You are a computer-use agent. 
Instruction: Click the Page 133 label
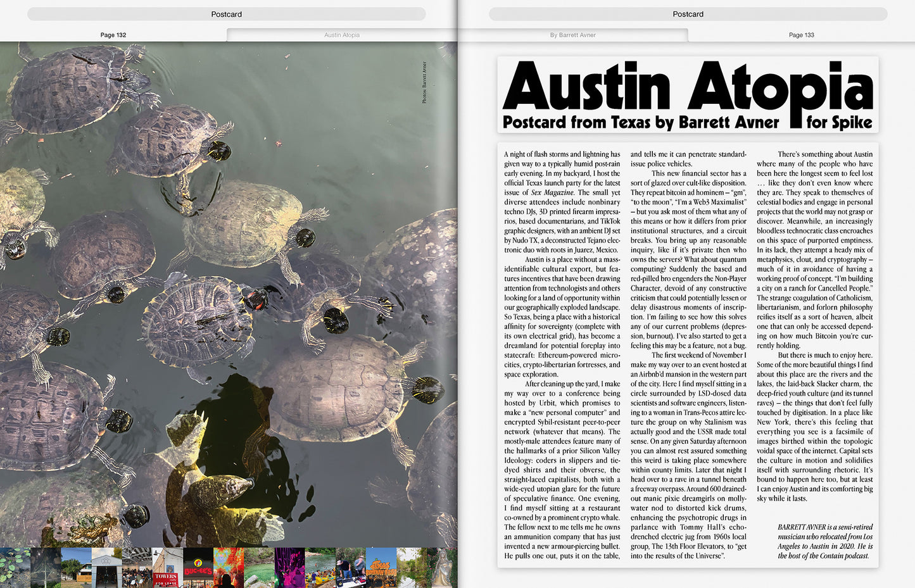[x=800, y=35]
